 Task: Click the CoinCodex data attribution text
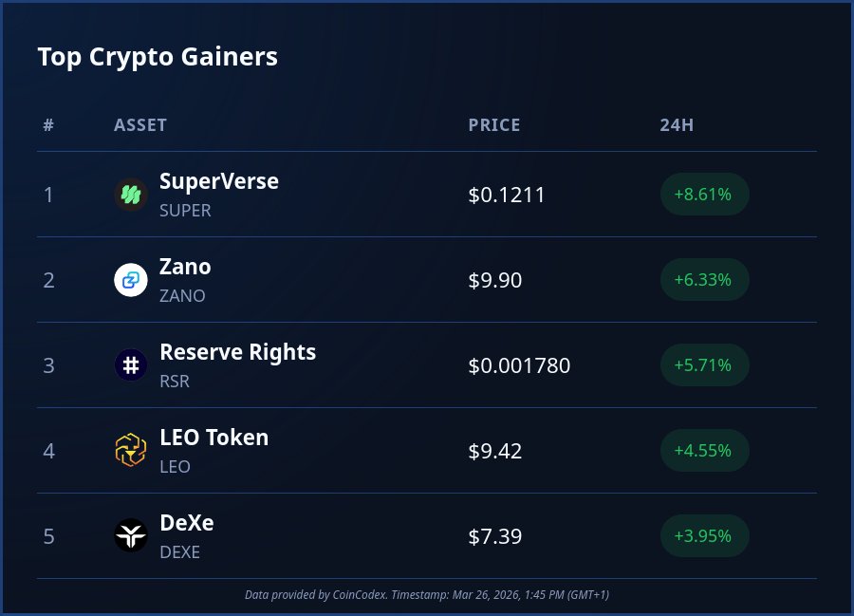point(427,594)
